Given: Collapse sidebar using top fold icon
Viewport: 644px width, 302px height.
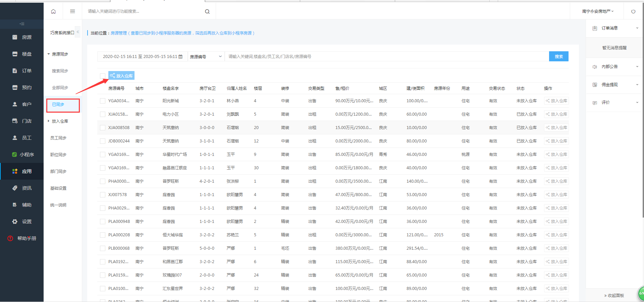Looking at the screenshot, I should pos(22,24).
